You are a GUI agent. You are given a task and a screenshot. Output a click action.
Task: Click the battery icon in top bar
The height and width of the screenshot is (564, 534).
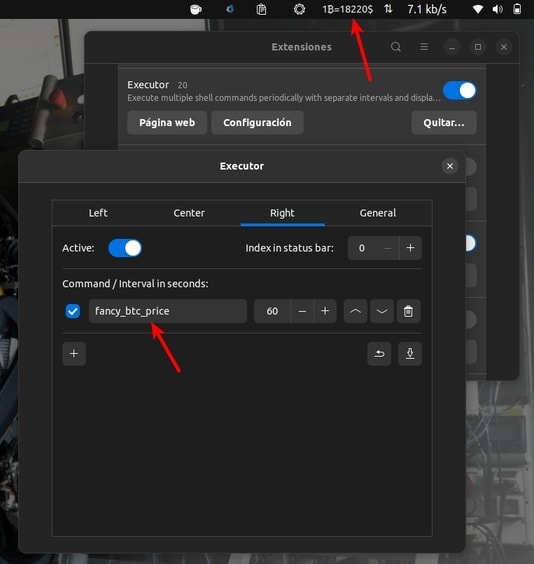pyautogui.click(x=517, y=9)
